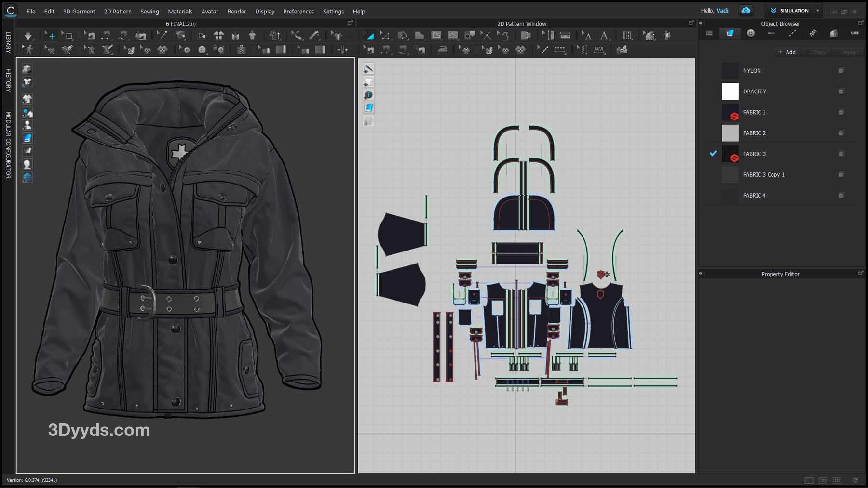Click the cloud account icon

pos(746,11)
